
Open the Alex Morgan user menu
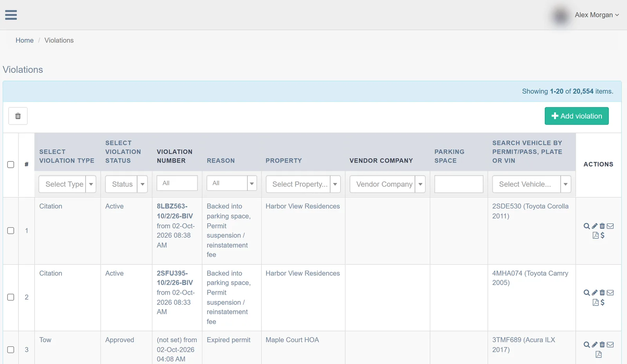tap(596, 15)
